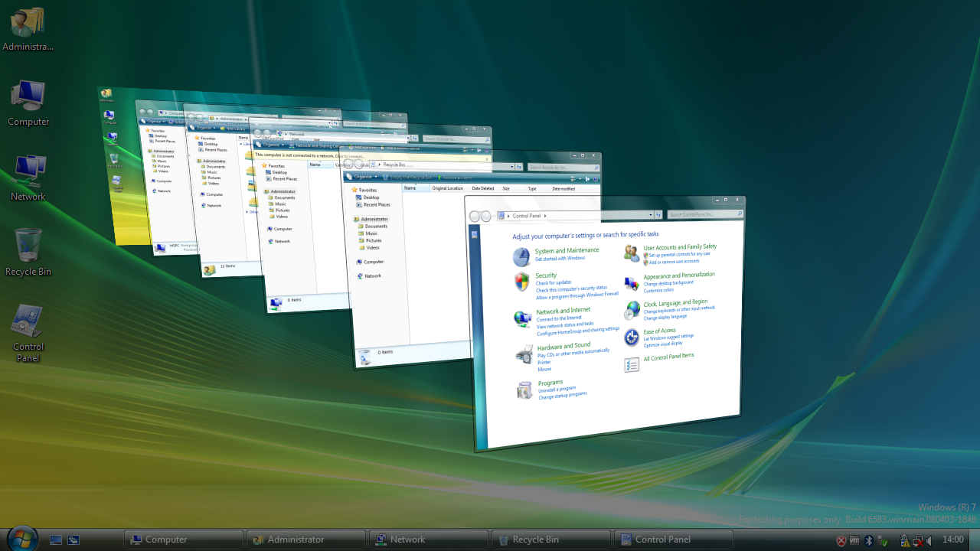Click the Bluetooth tray icon
This screenshot has width=980, height=551.
point(869,540)
